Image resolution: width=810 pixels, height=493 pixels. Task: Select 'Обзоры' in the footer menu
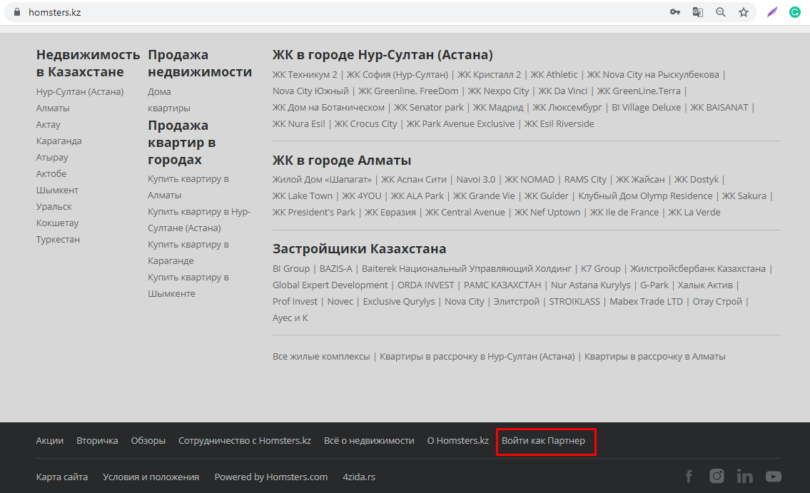pos(148,440)
